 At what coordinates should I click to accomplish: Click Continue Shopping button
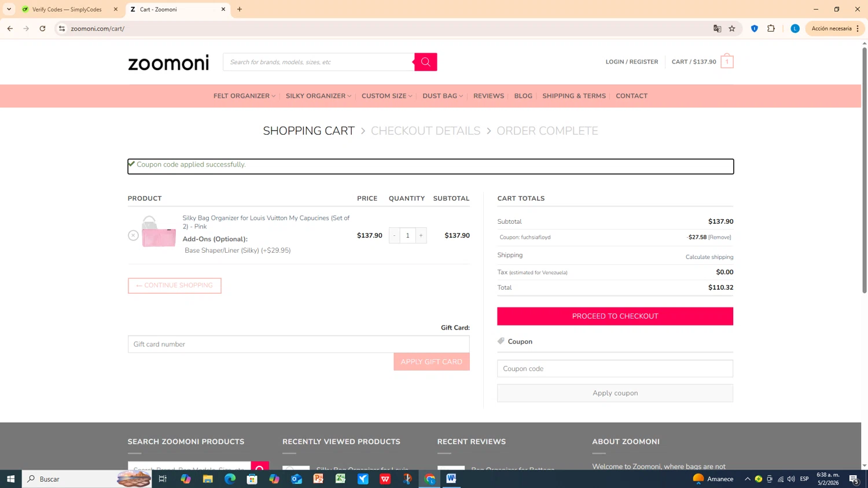pyautogui.click(x=174, y=286)
